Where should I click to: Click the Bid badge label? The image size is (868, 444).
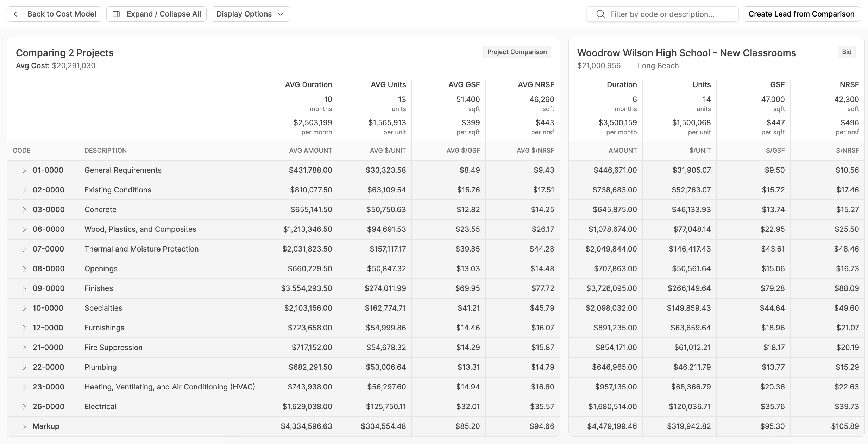[x=847, y=52]
